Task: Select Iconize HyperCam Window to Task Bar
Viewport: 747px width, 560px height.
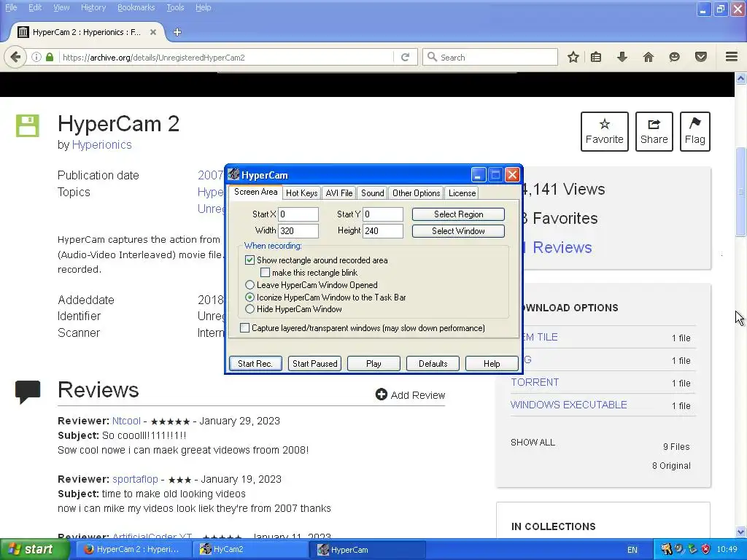Action: pyautogui.click(x=249, y=297)
